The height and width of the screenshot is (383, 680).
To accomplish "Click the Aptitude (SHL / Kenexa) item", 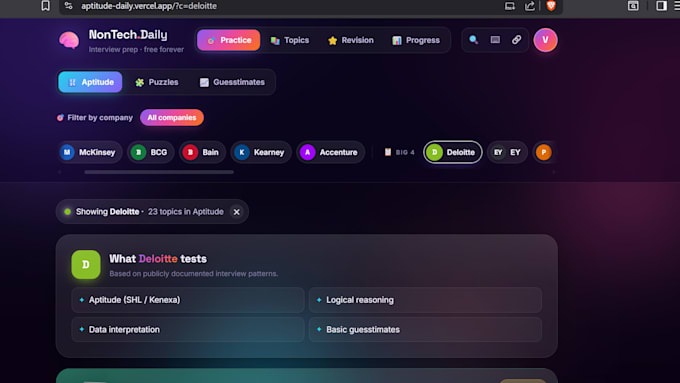I will (188, 300).
